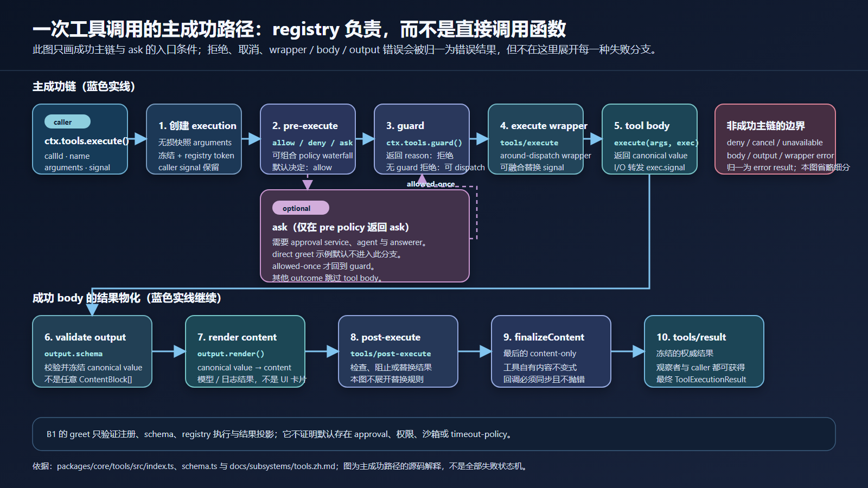Click the main slide title about registry
The width and height of the screenshot is (868, 488).
tap(299, 29)
